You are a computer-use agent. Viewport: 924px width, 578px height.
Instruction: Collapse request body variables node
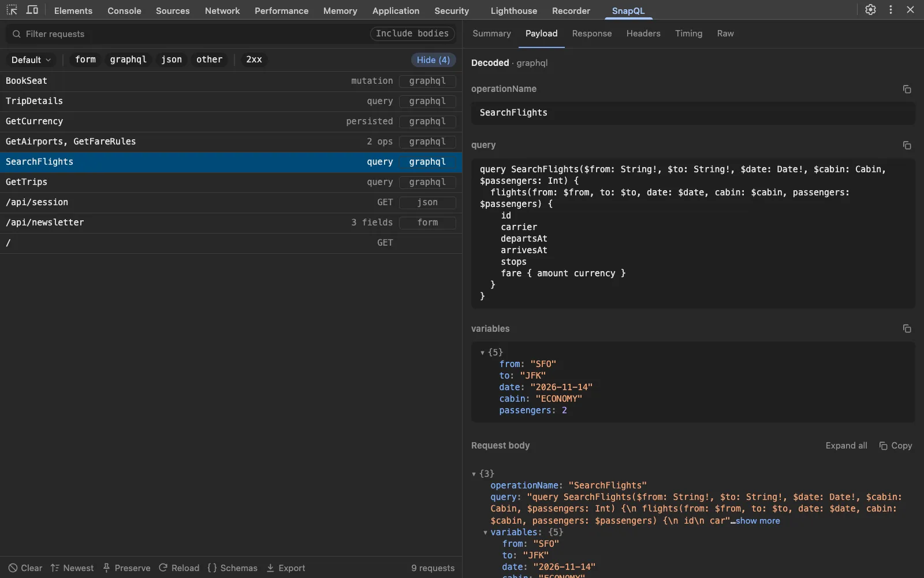(x=485, y=532)
